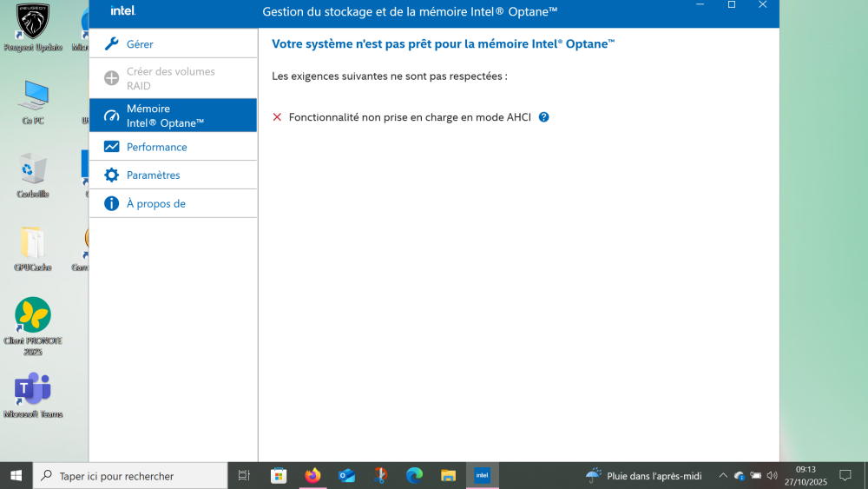Click the Intel logo in title bar
Viewport: 868px width, 489px height.
[123, 10]
